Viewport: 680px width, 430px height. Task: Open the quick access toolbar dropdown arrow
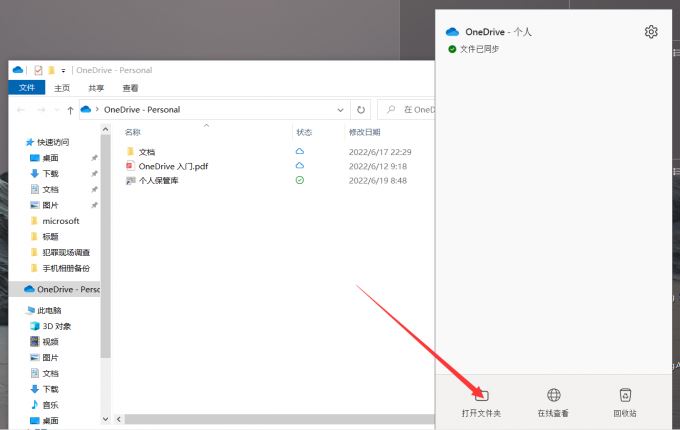coord(62,70)
